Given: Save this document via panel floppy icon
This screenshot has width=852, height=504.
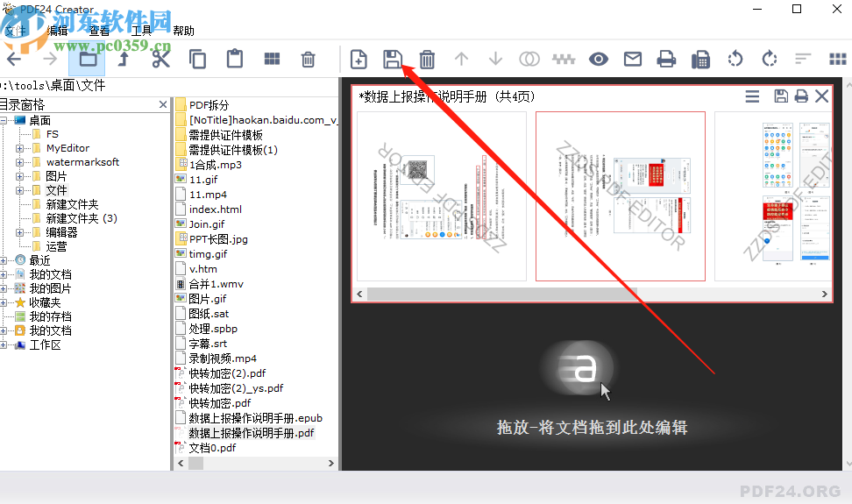Looking at the screenshot, I should (x=781, y=96).
